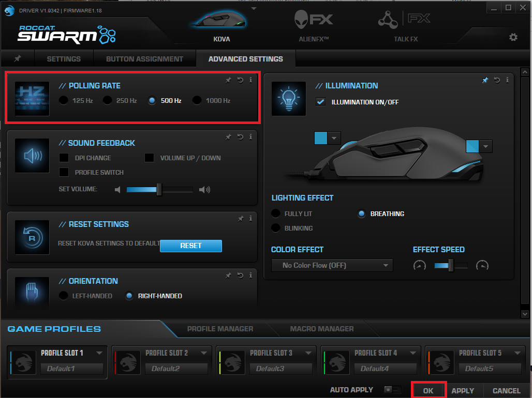Screen dimensions: 532x398
Task: Pin the Reset Settings panel
Action: tap(241, 218)
